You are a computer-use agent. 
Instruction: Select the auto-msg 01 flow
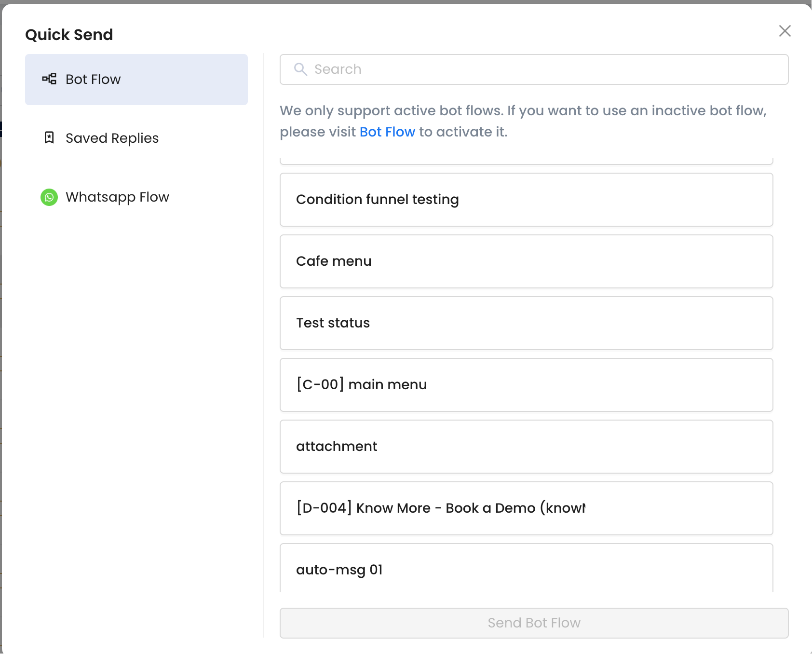coord(526,569)
